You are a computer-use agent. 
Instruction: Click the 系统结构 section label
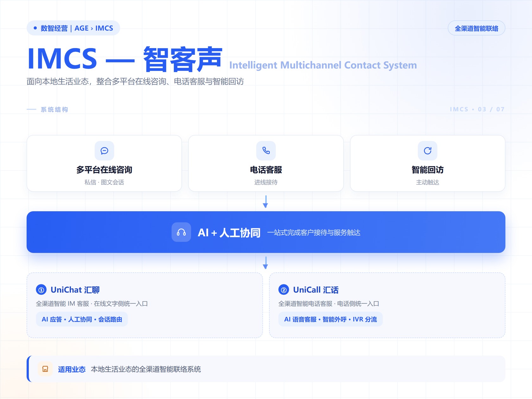coord(54,110)
